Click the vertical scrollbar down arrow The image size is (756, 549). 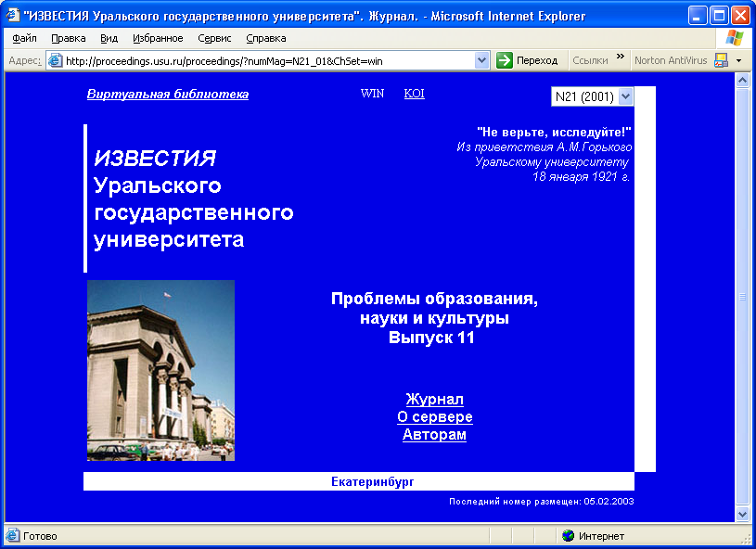pos(742,515)
